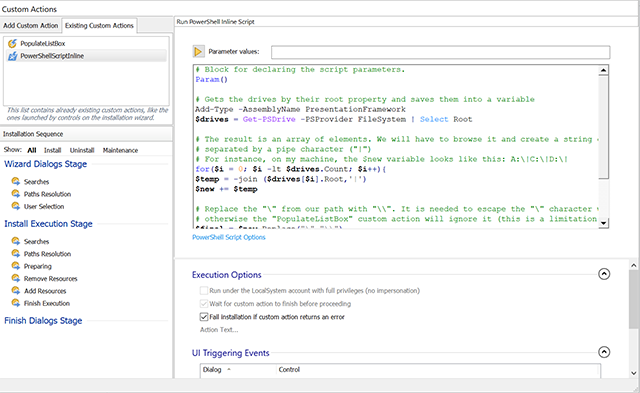Screen dimensions: 640x393
Task: Click the Remove Resources sequence icon
Action: pyautogui.click(x=16, y=278)
